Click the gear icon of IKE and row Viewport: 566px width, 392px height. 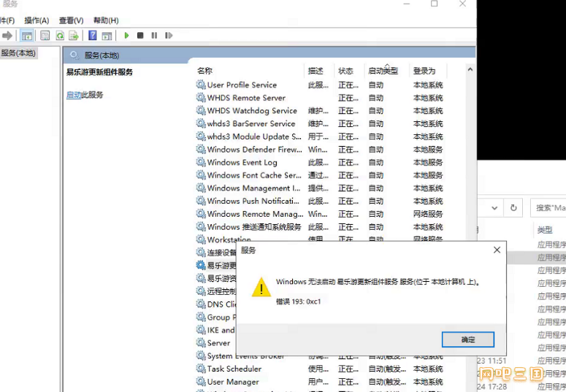point(201,330)
